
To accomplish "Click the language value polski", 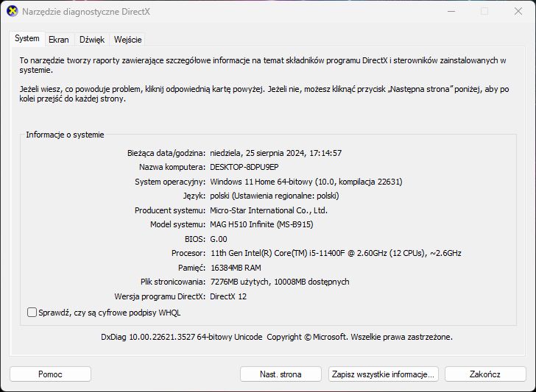I will 275,196.
